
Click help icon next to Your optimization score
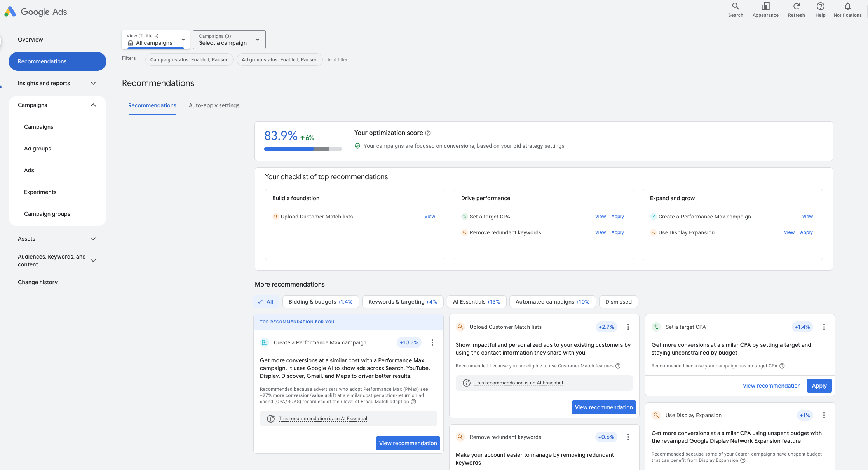pyautogui.click(x=428, y=133)
